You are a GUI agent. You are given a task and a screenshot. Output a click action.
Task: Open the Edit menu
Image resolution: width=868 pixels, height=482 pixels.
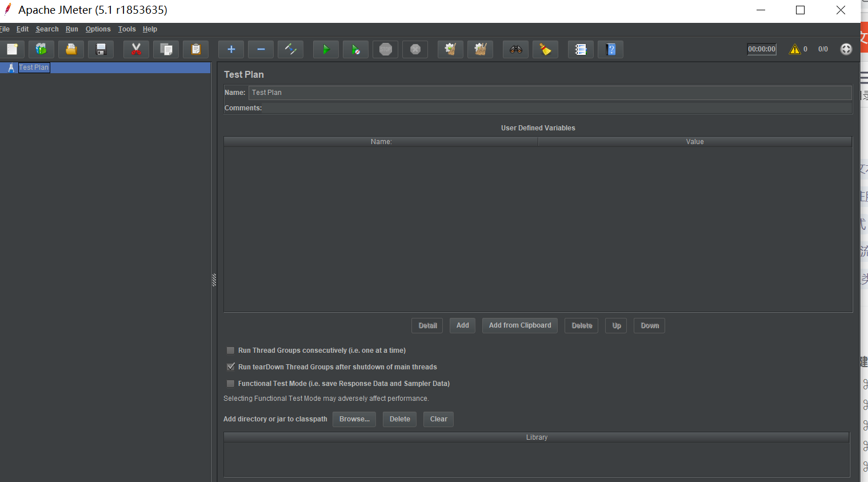(x=22, y=29)
